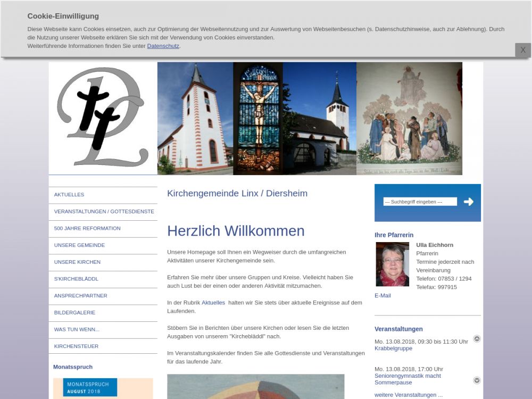Screen dimensions: 532x399
Task: Click 'weitere Veranstaltungen ...' link
Action: pos(408,395)
